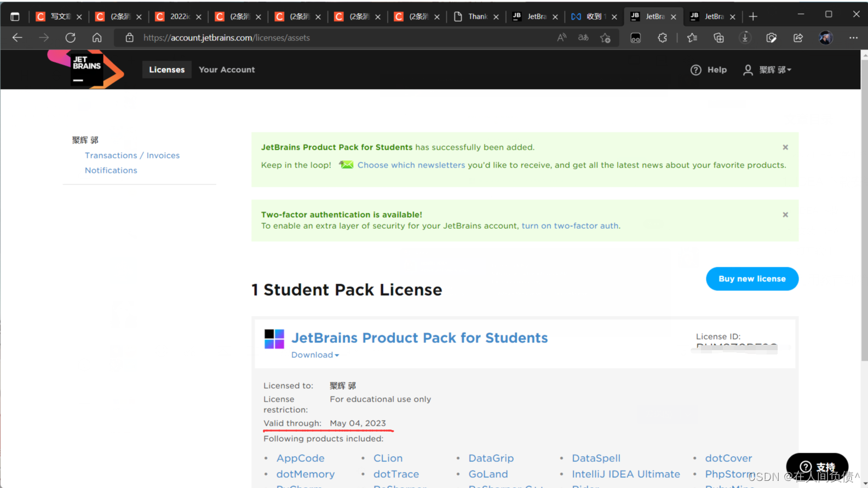
Task: Open the Notifications link
Action: [111, 170]
